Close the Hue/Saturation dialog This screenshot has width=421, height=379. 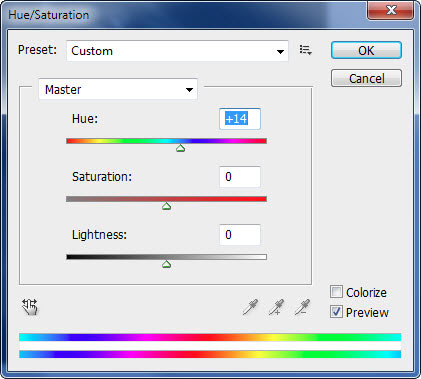[391, 10]
